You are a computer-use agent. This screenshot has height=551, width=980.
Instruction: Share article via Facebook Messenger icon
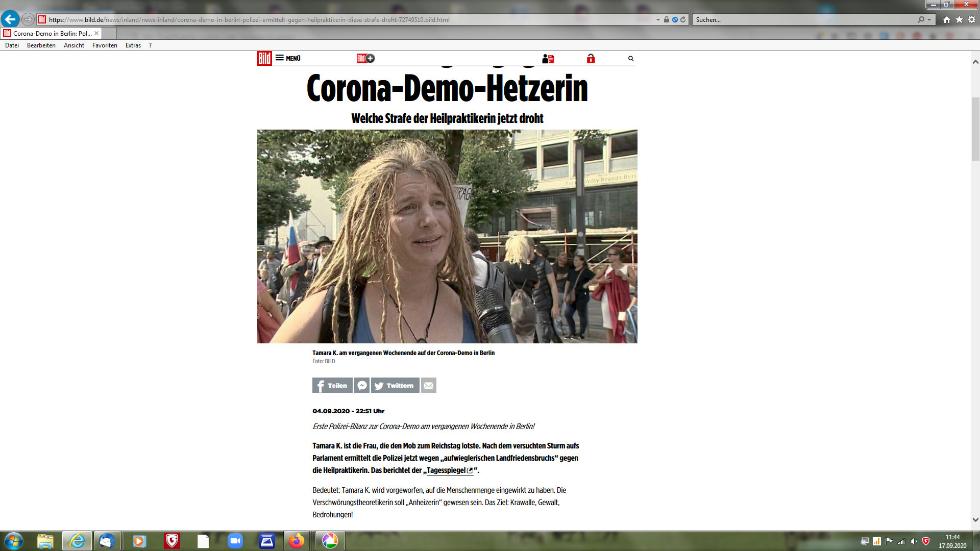pos(362,386)
